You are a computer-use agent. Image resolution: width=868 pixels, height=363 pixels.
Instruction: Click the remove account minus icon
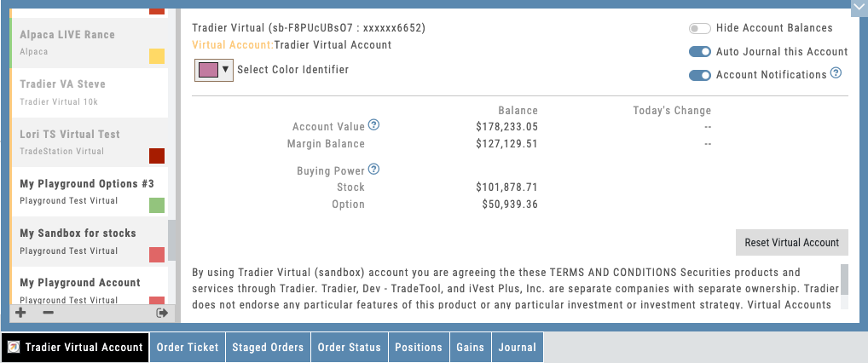(48, 313)
